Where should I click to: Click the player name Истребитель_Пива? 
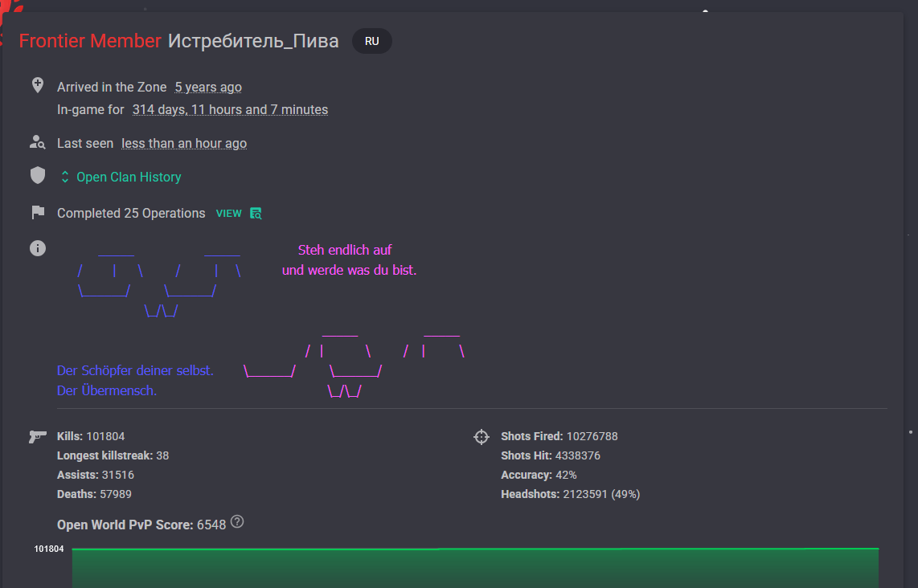tap(253, 41)
